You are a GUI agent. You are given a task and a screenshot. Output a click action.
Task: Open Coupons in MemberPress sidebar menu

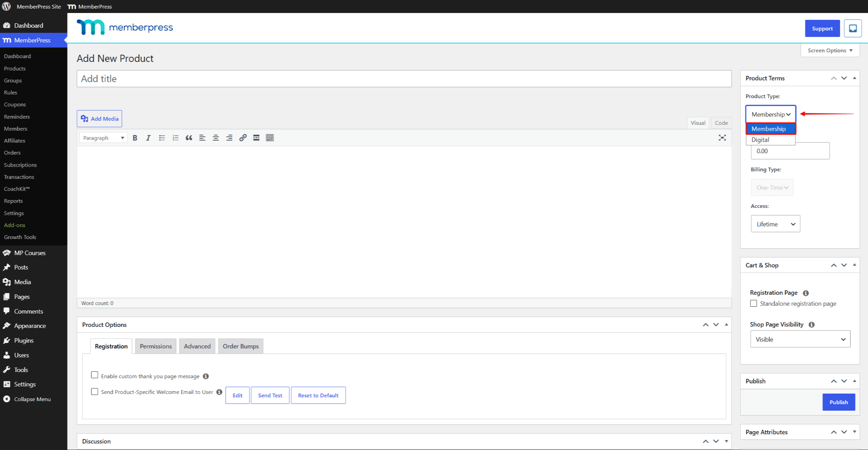(15, 105)
